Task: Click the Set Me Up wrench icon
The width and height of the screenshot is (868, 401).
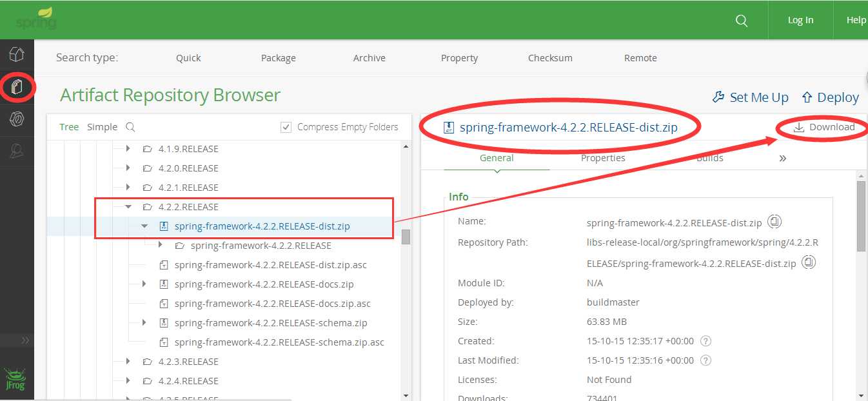Action: pyautogui.click(x=718, y=97)
